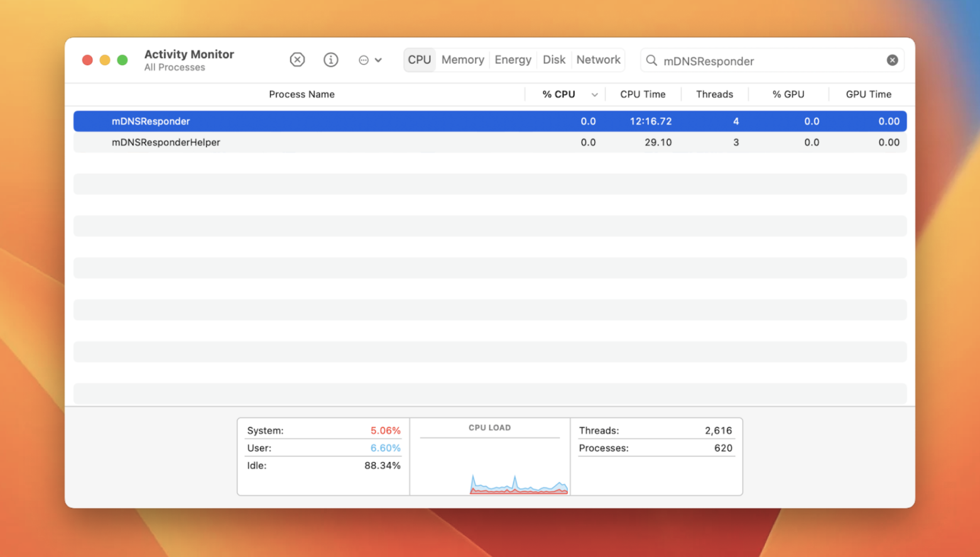Sort by the % CPU column header
This screenshot has width=980, height=557.
[558, 94]
